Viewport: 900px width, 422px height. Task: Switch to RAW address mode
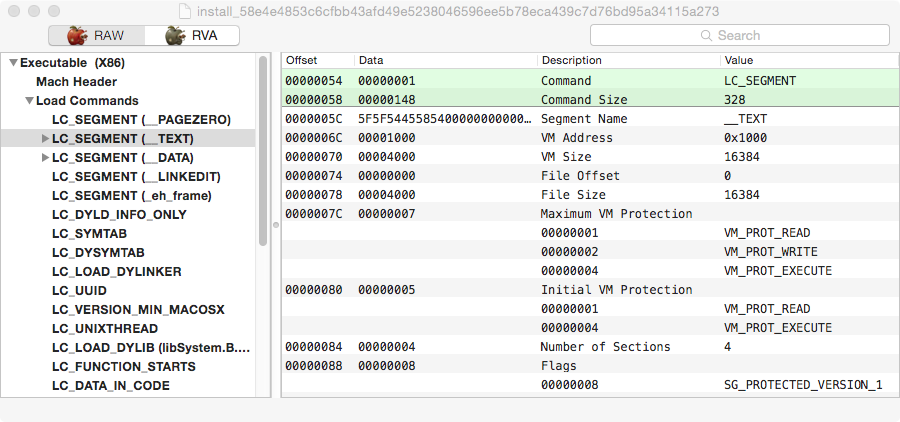coord(96,36)
